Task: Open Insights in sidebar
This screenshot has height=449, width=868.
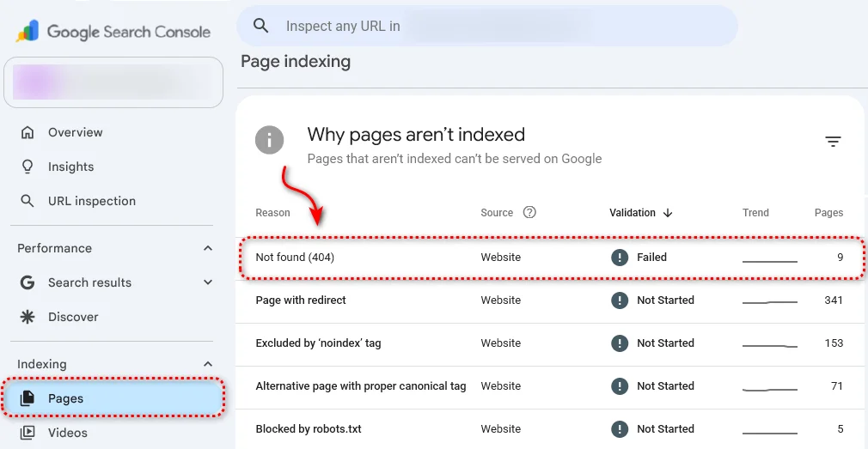Action: click(70, 167)
